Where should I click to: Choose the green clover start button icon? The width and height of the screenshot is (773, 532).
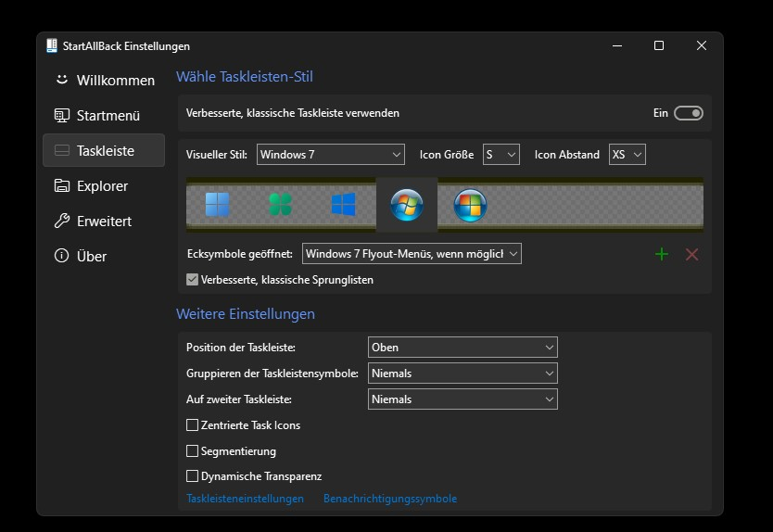281,205
